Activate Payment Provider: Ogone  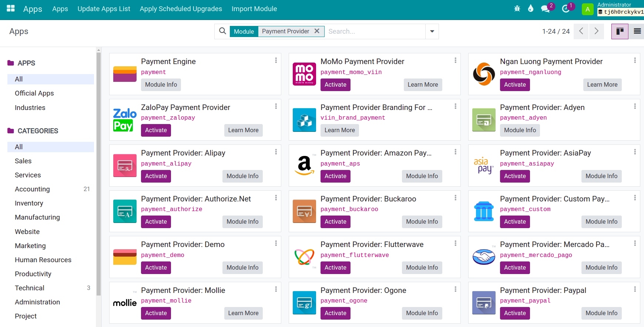tap(335, 313)
